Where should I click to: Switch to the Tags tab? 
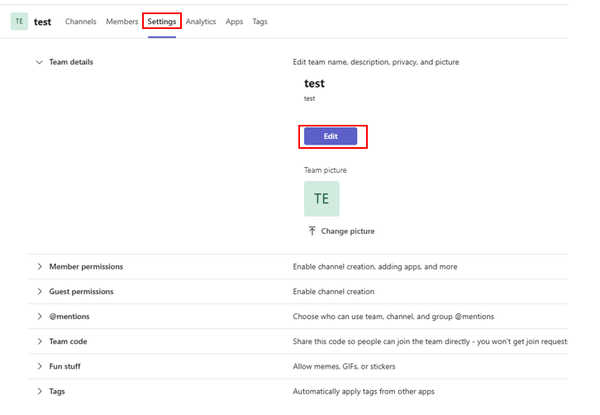[260, 21]
